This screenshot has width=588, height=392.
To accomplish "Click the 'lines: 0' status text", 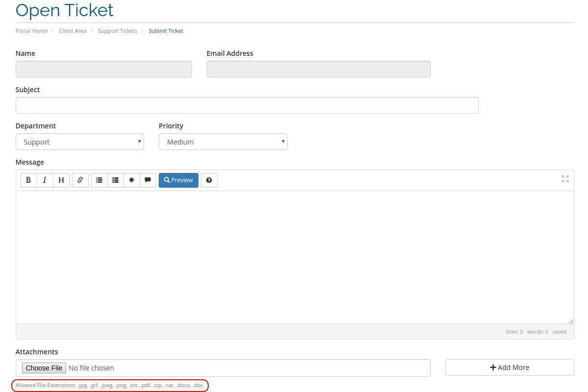I will pyautogui.click(x=514, y=332).
